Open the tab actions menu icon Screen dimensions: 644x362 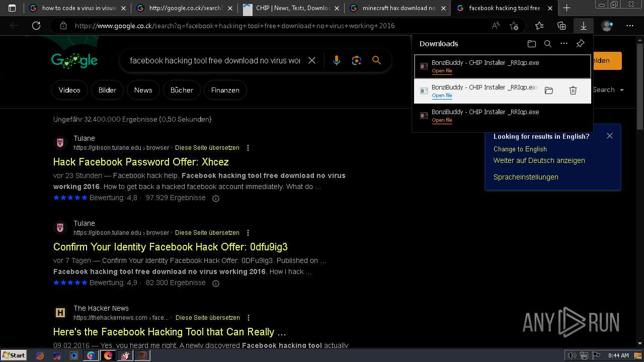[x=12, y=8]
